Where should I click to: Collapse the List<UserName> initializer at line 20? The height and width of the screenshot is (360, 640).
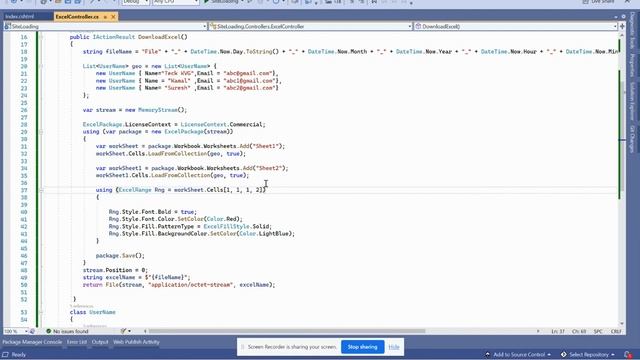[41, 66]
